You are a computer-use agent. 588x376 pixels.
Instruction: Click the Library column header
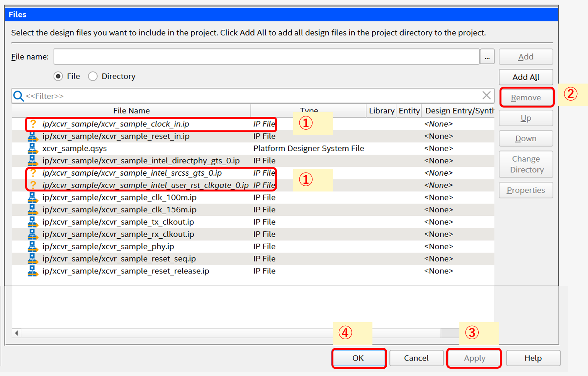click(x=381, y=111)
